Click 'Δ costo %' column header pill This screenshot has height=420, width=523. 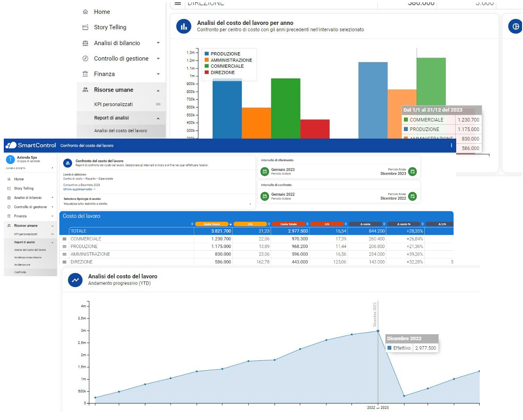404,224
